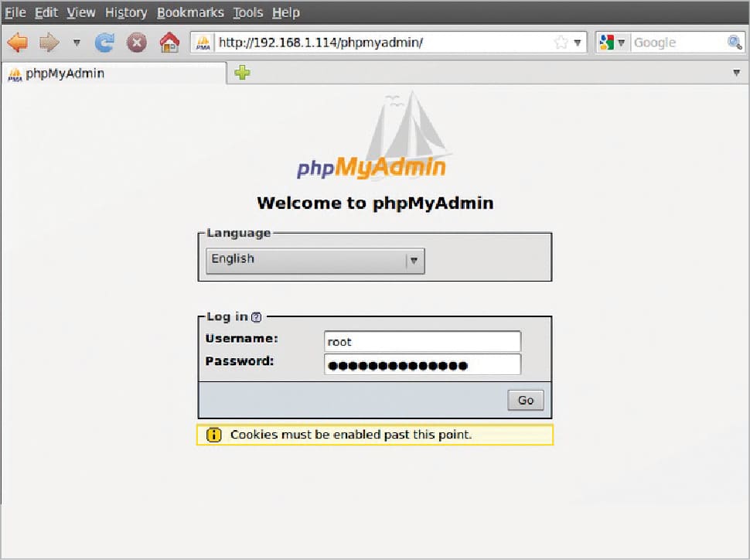Viewport: 750px width, 560px height.
Task: Bookmark this page with the star icon
Action: point(561,43)
